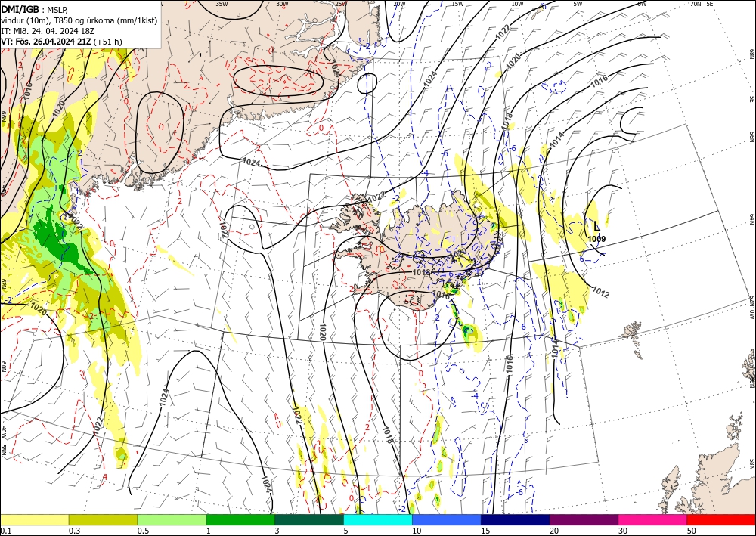Image resolution: width=756 pixels, height=536 pixels.
Task: Click the '0.3' legend scale value
Action: click(74, 531)
